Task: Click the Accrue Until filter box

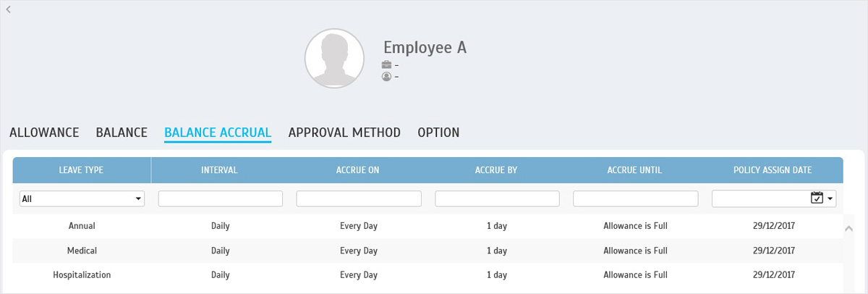Action: click(x=636, y=198)
